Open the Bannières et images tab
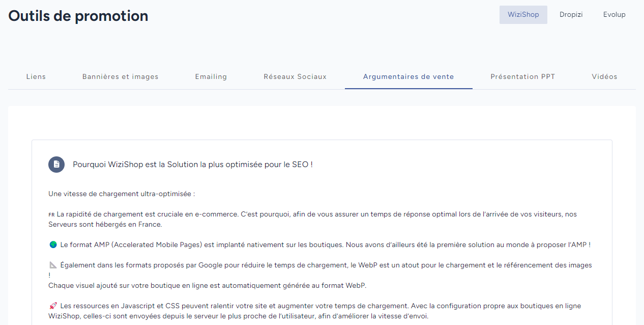This screenshot has height=325, width=644. coord(120,76)
